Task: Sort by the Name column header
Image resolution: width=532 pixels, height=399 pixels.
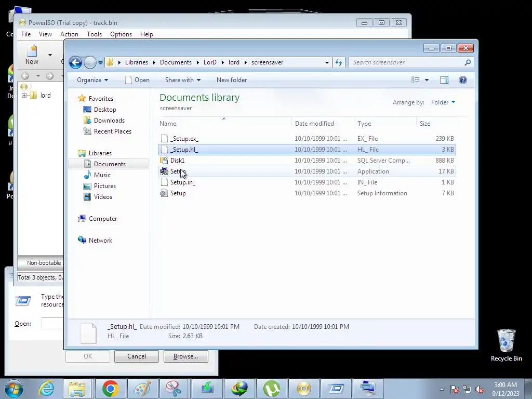Action: [224, 124]
